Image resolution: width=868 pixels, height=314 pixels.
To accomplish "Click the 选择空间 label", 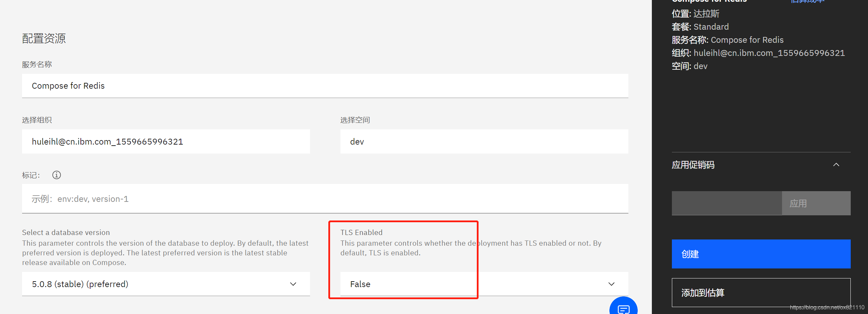I will [355, 120].
